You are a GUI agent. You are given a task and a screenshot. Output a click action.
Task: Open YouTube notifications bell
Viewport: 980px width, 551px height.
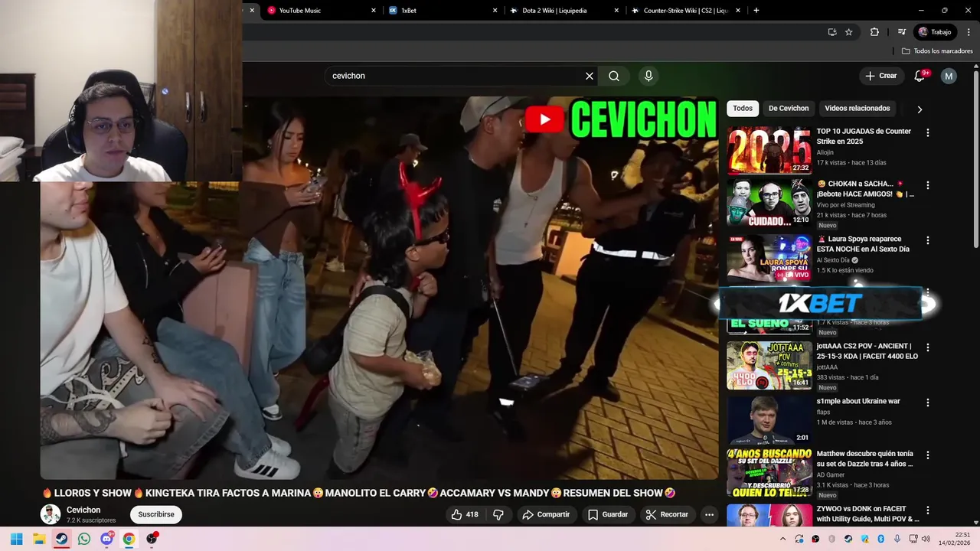(920, 76)
